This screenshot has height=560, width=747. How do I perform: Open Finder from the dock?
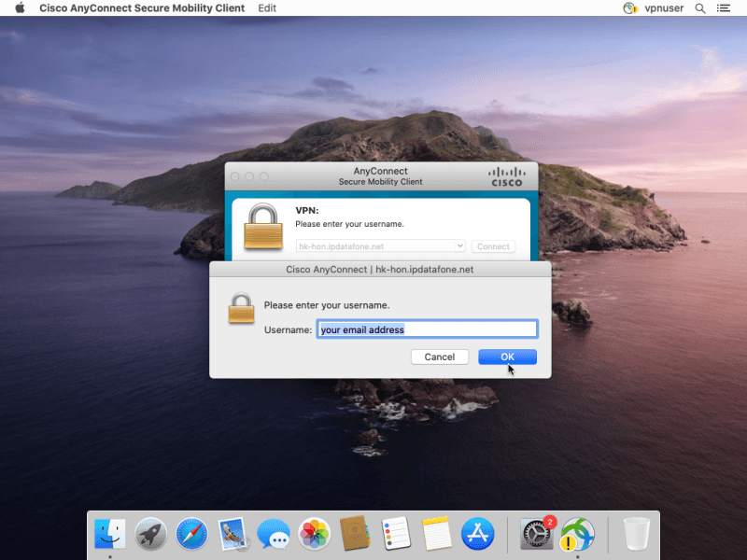110,534
